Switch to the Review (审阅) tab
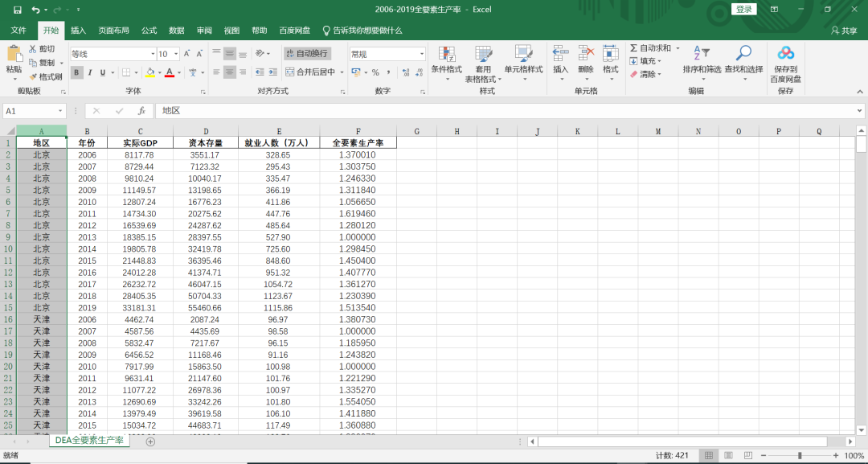 click(x=204, y=31)
